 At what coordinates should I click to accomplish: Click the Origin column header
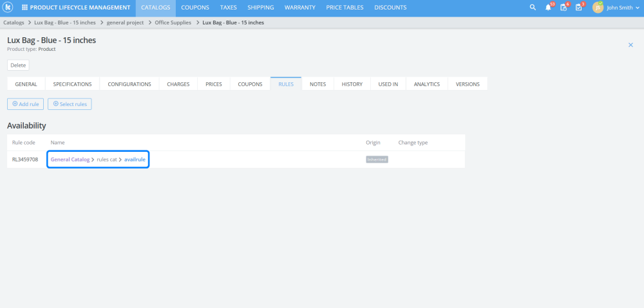373,142
